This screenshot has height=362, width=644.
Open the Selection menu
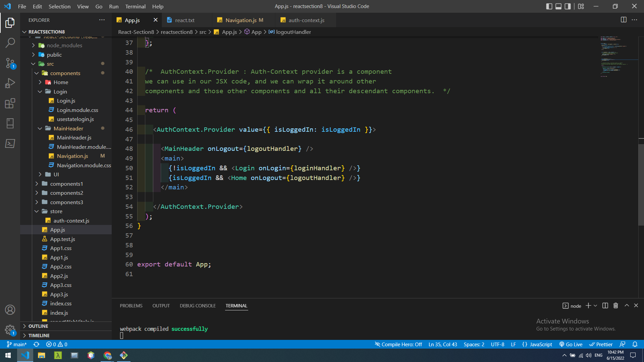(x=59, y=6)
